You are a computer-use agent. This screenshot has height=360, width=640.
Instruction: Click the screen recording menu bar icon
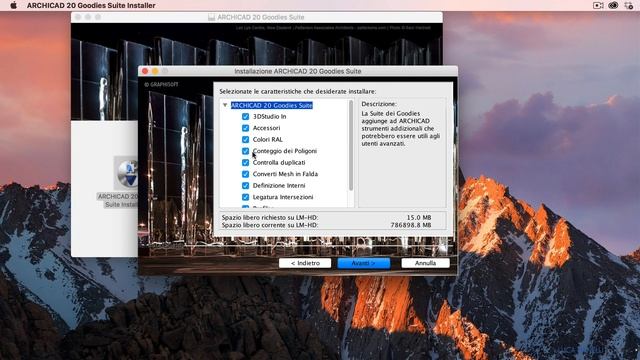click(598, 5)
